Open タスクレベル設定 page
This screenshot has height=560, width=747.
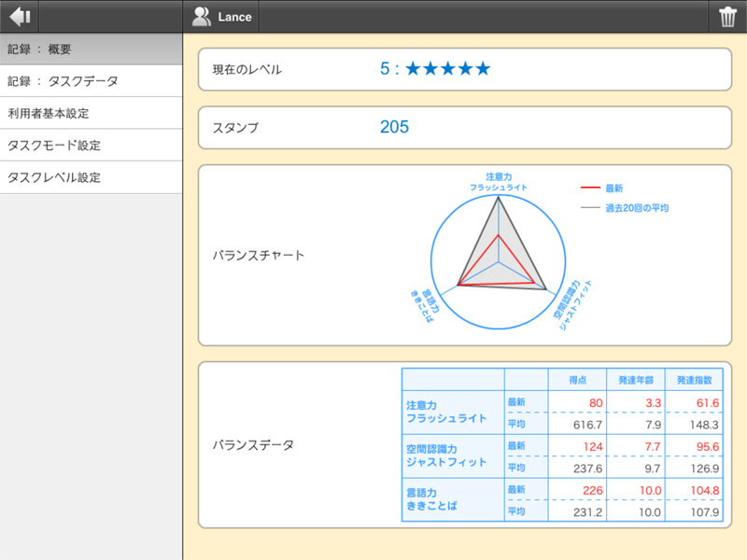coord(91,176)
